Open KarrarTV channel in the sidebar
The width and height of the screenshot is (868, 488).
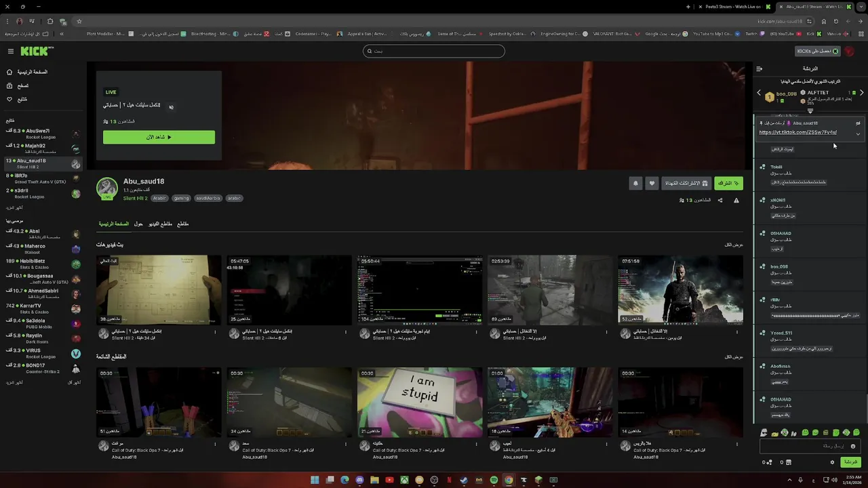pos(42,308)
